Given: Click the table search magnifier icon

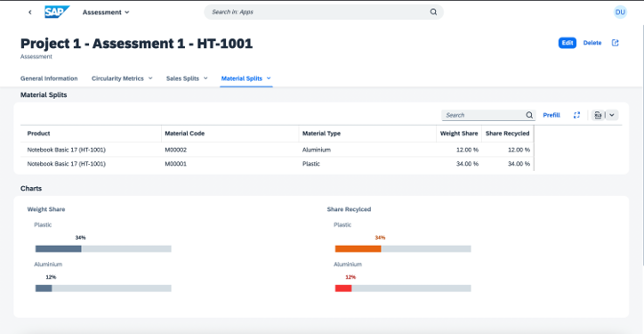Looking at the screenshot, I should [529, 115].
